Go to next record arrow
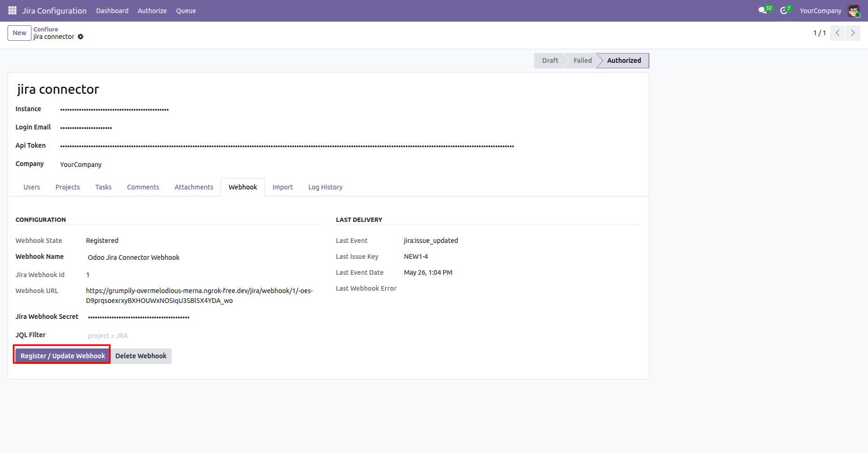 [x=853, y=33]
